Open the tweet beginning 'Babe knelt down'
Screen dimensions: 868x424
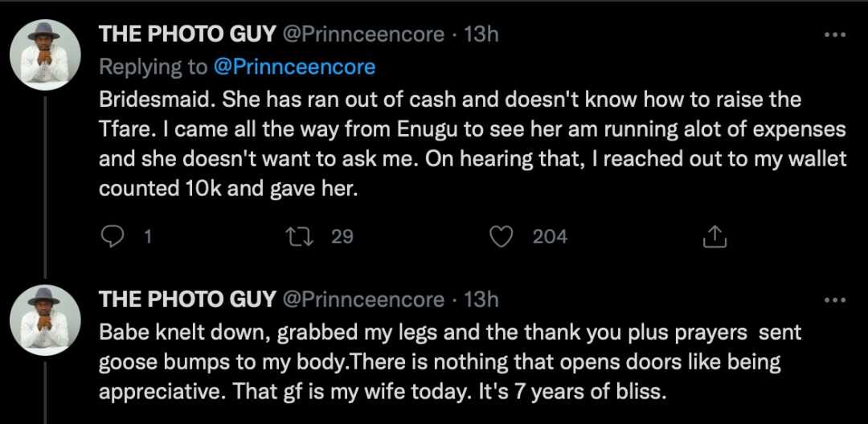pos(450,361)
